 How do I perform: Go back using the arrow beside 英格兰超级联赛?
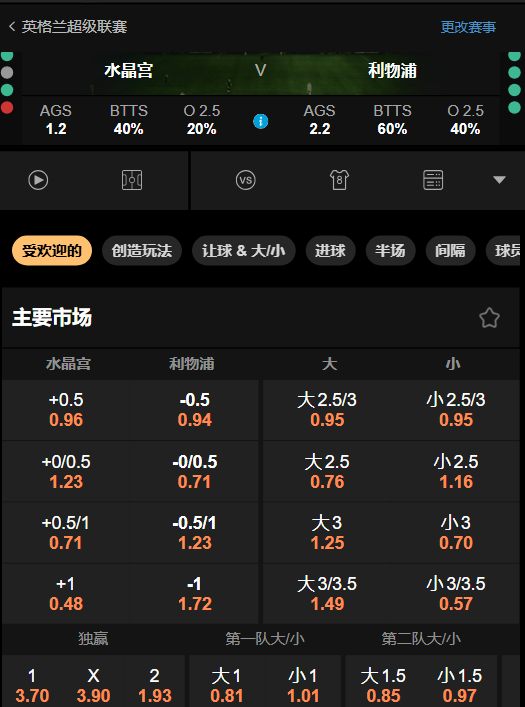pyautogui.click(x=12, y=27)
